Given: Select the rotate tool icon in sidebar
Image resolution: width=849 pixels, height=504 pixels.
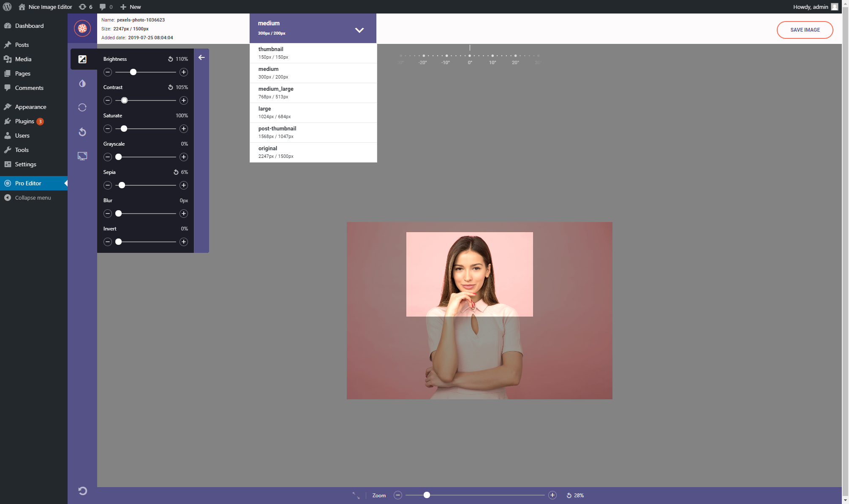Looking at the screenshot, I should pyautogui.click(x=82, y=132).
